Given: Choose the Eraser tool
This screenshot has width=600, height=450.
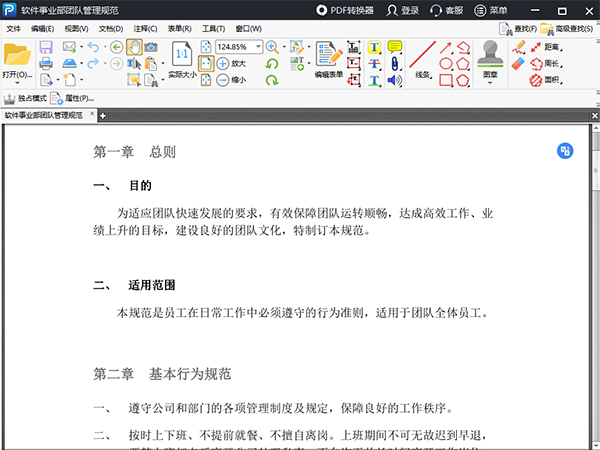Looking at the screenshot, I should click(x=518, y=63).
